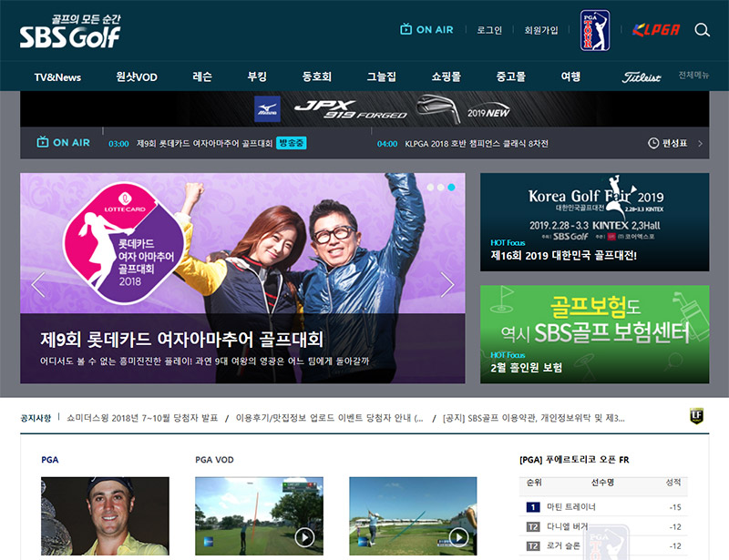Screen dimensions: 729x560
Task: Click the 순위 column header
Action: (534, 483)
